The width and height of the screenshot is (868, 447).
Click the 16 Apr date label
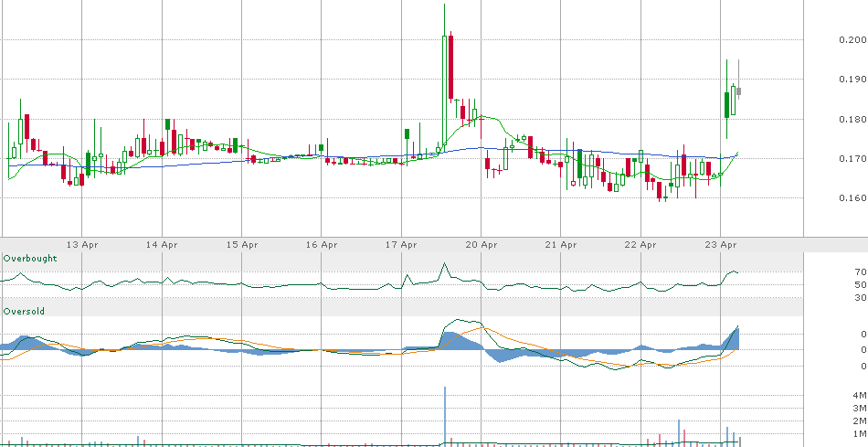pos(321,244)
